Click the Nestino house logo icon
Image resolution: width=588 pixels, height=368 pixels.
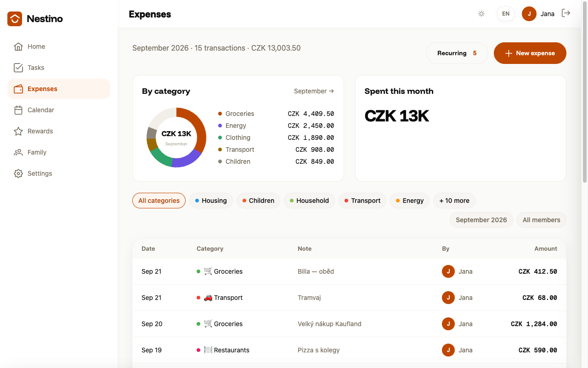pyautogui.click(x=15, y=19)
